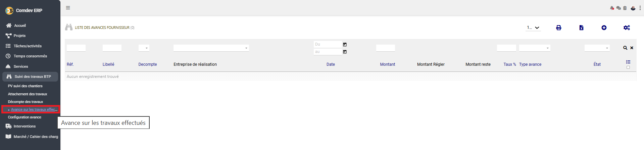Image resolution: width=644 pixels, height=150 pixels.
Task: Open the gears settings icon
Action: coord(627,28)
